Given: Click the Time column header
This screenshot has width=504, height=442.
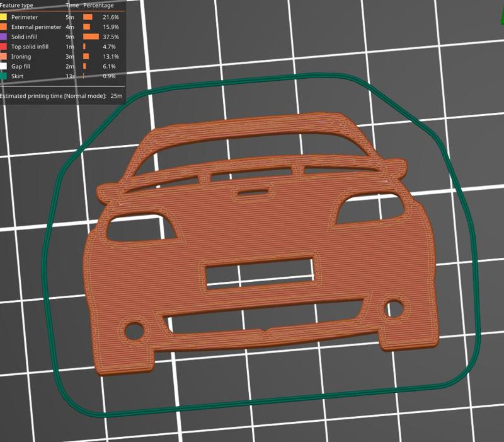Looking at the screenshot, I should (x=71, y=5).
